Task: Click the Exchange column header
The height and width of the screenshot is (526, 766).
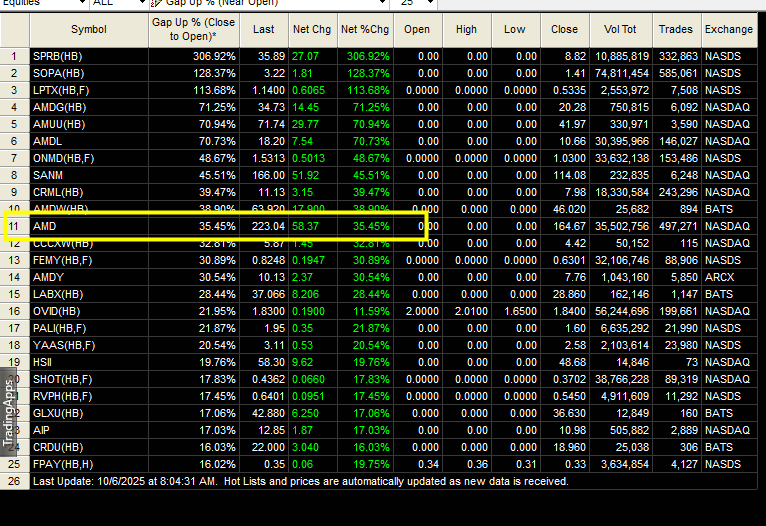Action: (x=729, y=30)
